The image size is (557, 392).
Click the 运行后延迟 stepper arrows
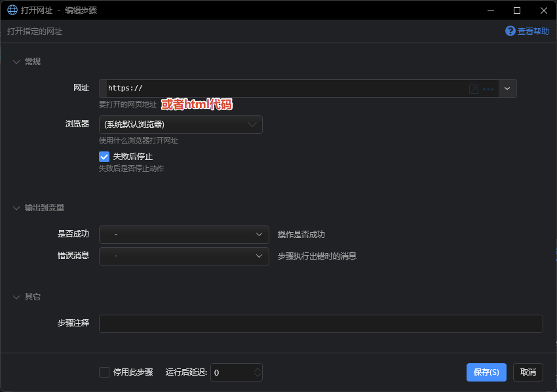click(258, 372)
